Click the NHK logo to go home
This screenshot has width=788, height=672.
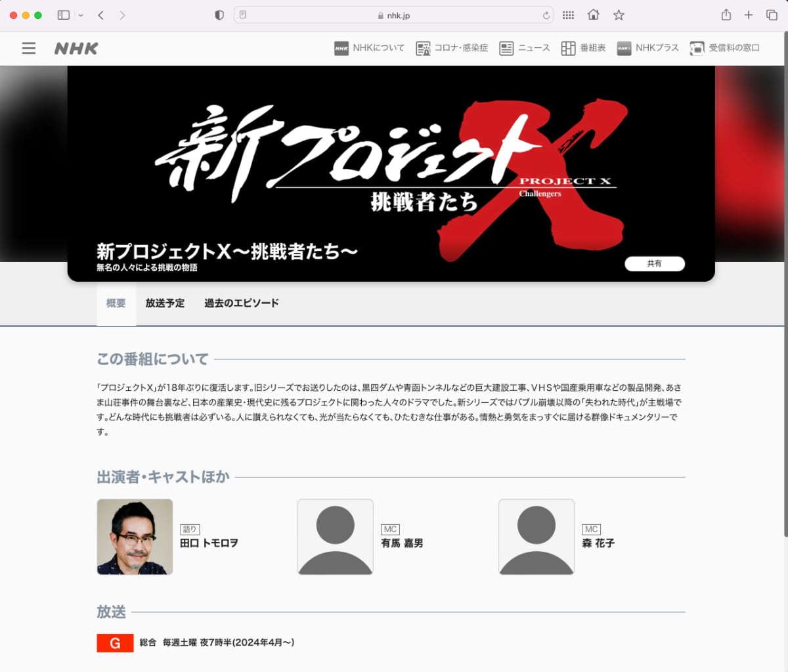click(x=76, y=48)
